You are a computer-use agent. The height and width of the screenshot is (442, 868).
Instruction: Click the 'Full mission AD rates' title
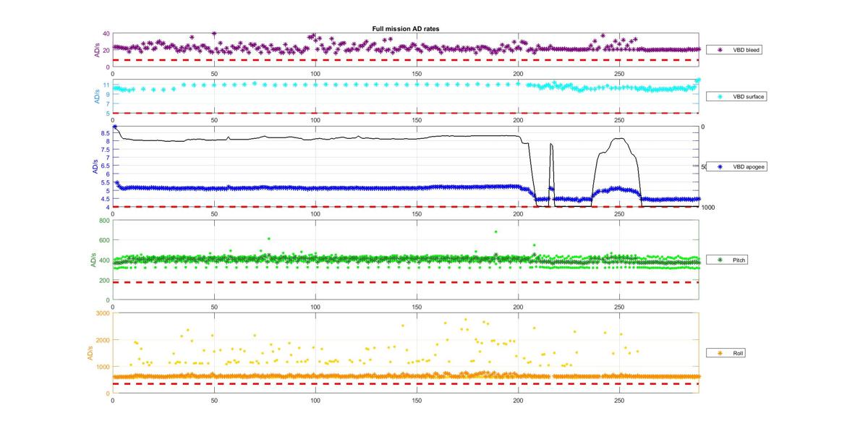coord(406,29)
